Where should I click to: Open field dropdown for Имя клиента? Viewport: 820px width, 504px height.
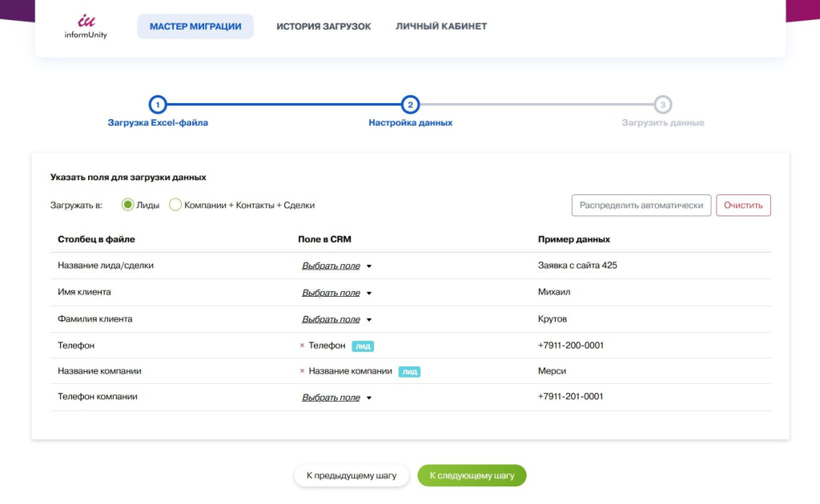[x=336, y=293]
